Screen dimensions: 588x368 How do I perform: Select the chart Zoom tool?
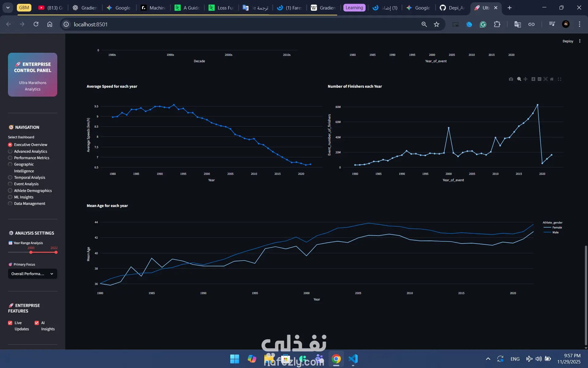click(x=519, y=79)
